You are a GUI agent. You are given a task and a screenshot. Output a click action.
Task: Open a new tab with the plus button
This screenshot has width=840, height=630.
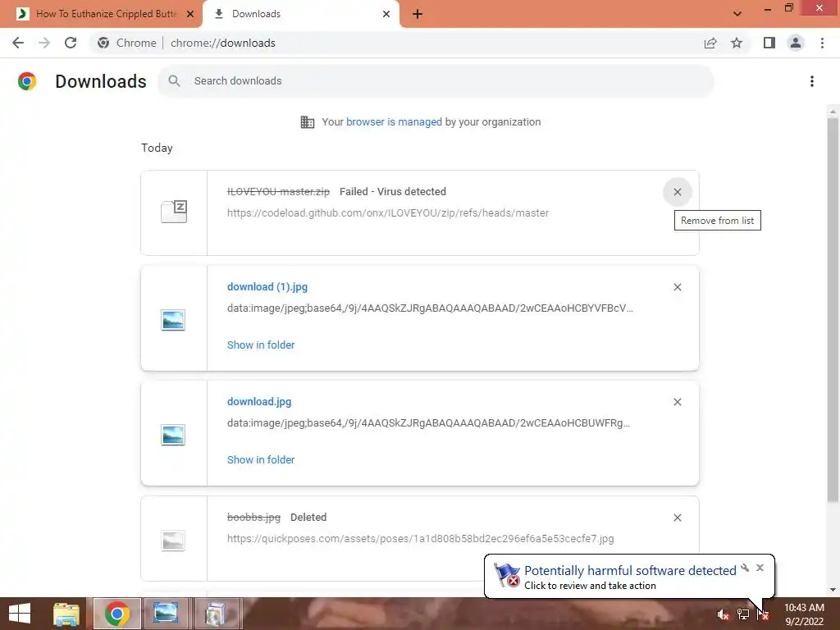[x=418, y=14]
